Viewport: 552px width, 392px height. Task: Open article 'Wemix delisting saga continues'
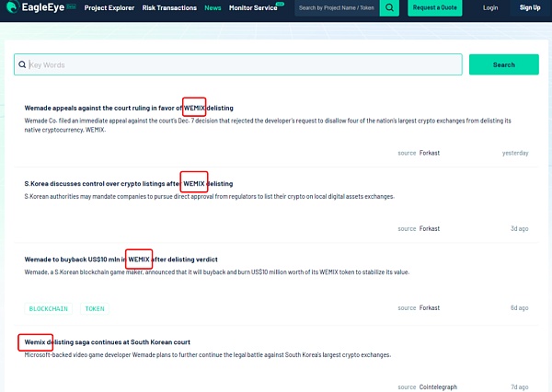107,342
